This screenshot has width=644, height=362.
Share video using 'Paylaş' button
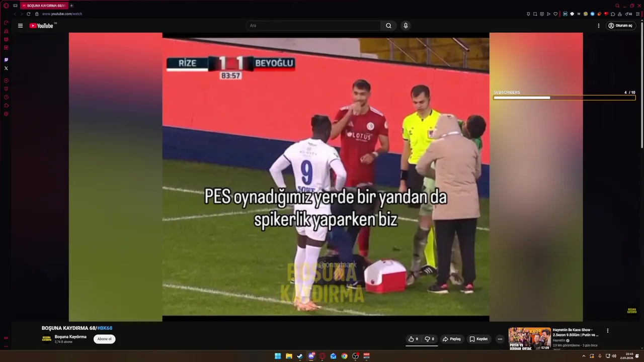[x=451, y=339]
